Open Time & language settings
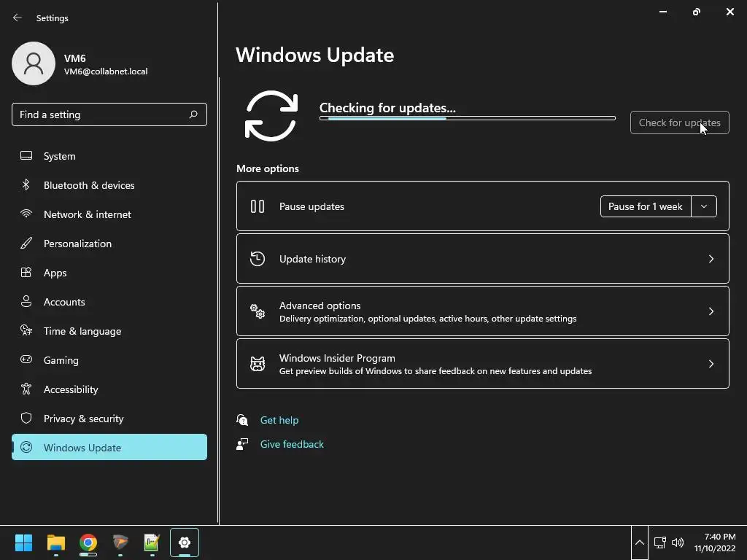Viewport: 747px width, 560px height. 109,330
